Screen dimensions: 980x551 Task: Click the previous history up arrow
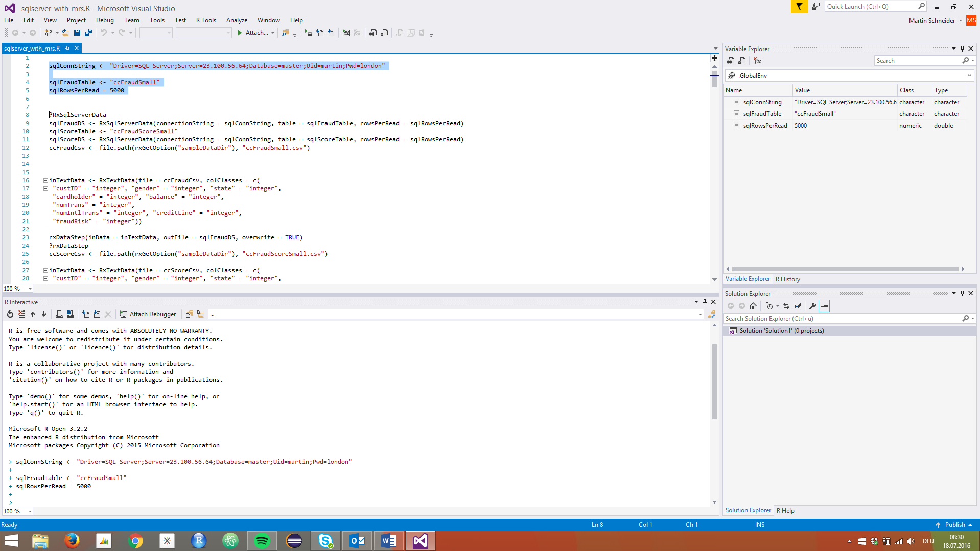[33, 314]
